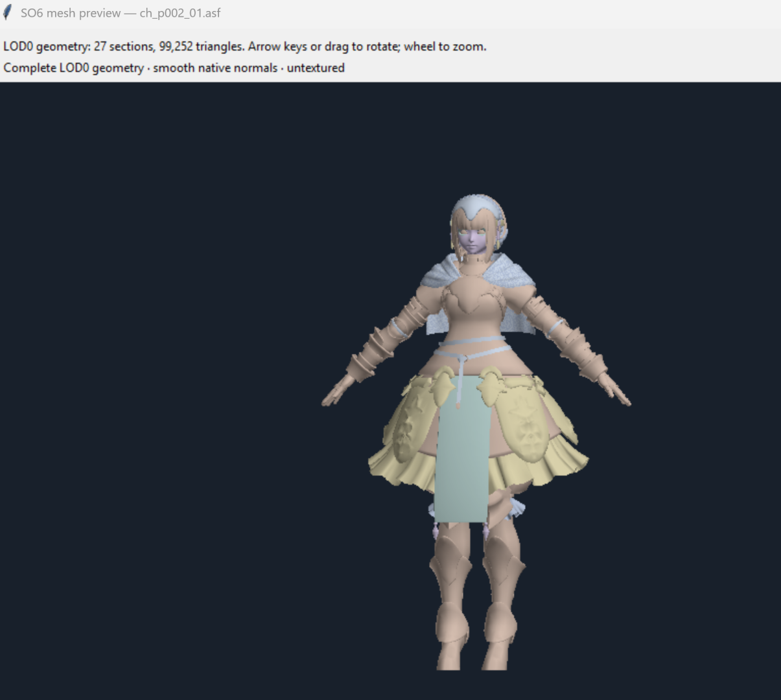Click the window title "SO6 mesh preview — ch_p002_01.asf"
The image size is (781, 700).
[x=121, y=13]
